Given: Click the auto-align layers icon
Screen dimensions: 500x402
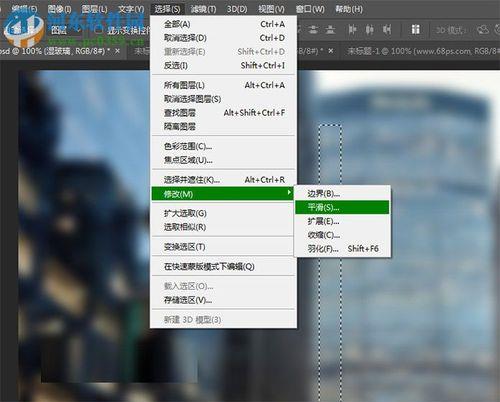Looking at the screenshot, I should click(415, 30).
